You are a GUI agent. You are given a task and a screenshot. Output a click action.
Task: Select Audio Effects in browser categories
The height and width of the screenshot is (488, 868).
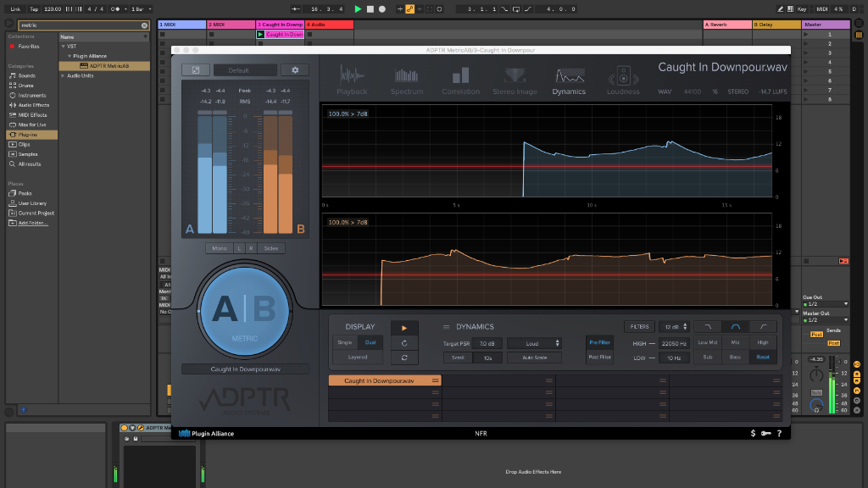pyautogui.click(x=34, y=105)
